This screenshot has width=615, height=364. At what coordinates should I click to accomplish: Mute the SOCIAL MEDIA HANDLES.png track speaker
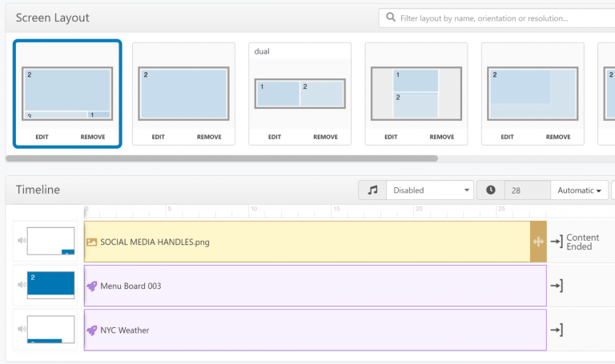point(22,240)
